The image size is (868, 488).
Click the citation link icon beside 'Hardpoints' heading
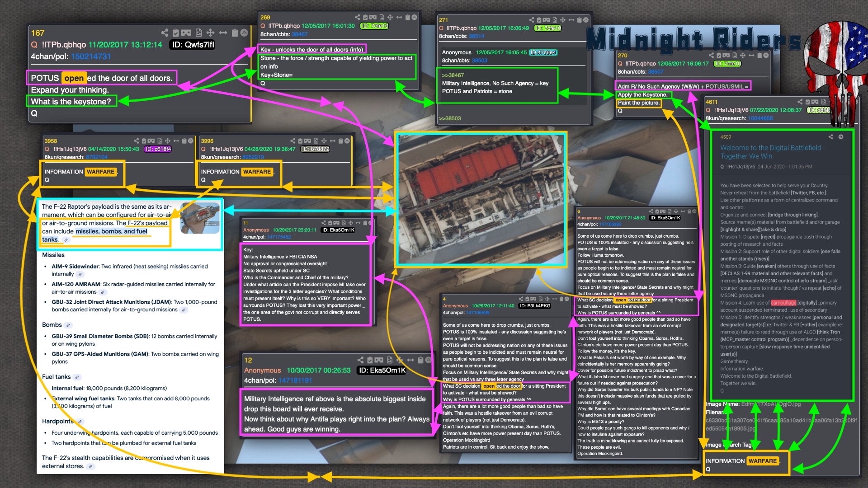point(80,422)
